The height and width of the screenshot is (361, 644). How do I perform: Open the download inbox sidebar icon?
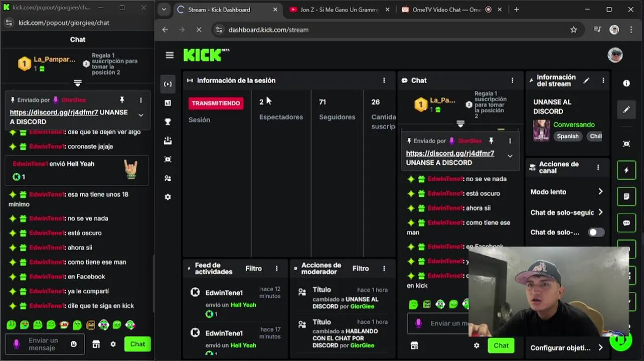tap(168, 141)
